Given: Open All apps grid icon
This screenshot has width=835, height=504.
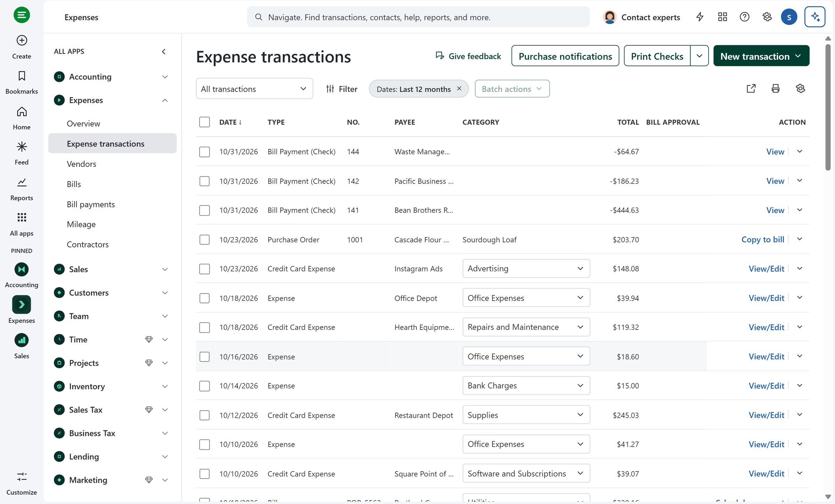Looking at the screenshot, I should 22,218.
